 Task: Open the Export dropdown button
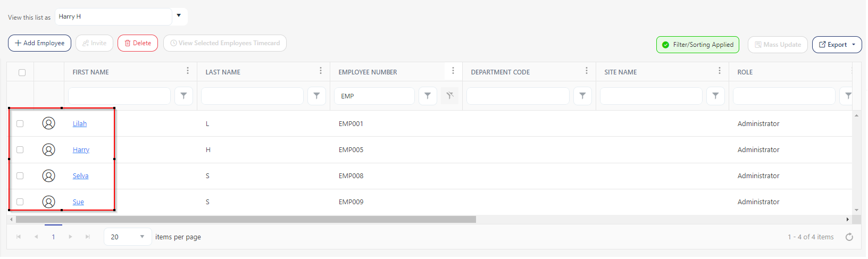point(837,45)
